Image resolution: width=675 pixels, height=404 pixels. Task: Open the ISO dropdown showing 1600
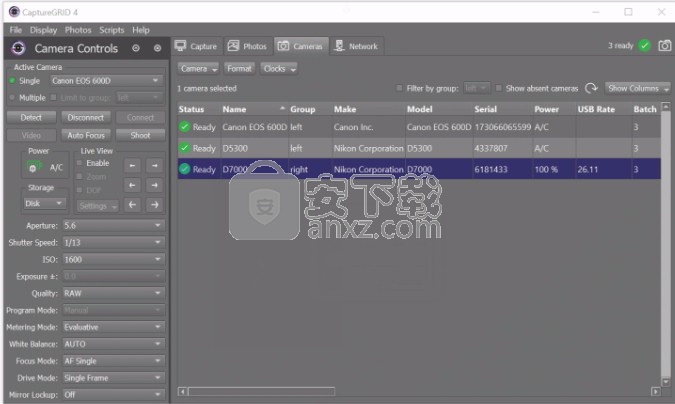click(x=114, y=259)
